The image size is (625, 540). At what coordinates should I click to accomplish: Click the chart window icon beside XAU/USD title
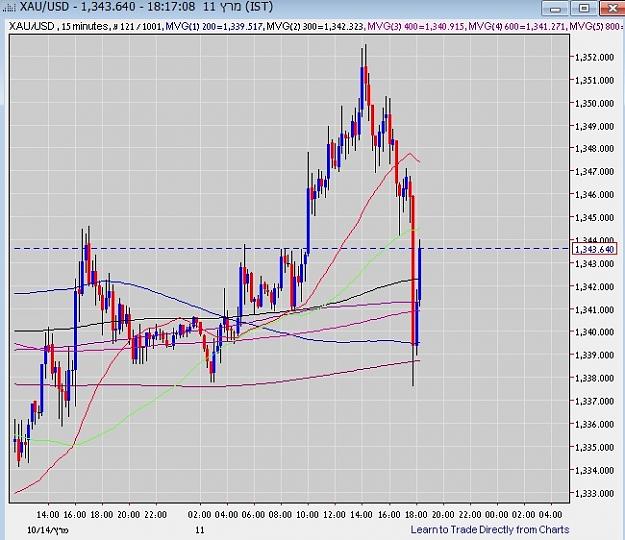click(x=8, y=6)
